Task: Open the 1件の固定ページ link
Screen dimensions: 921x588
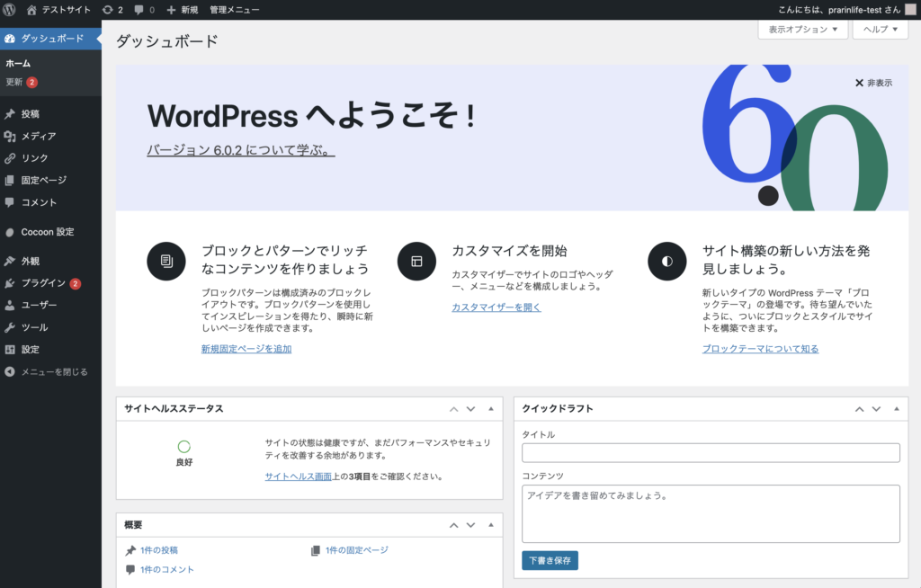Action: point(356,550)
